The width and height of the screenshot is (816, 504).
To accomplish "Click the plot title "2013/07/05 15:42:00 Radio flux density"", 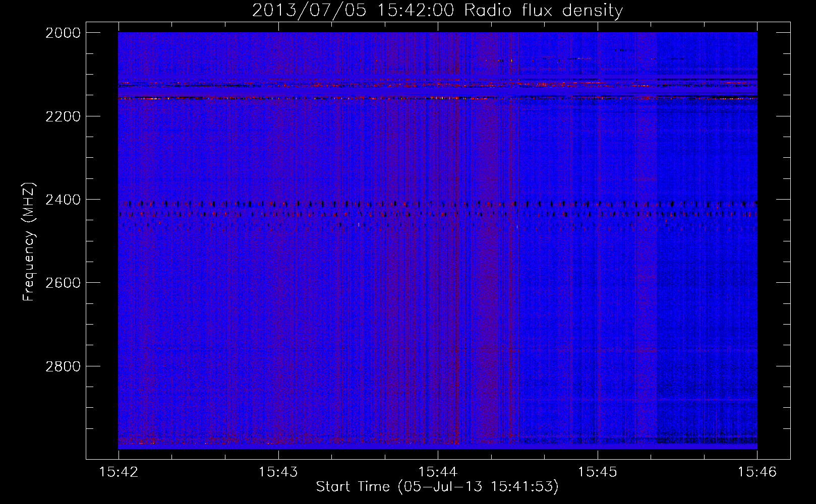I will coord(437,10).
